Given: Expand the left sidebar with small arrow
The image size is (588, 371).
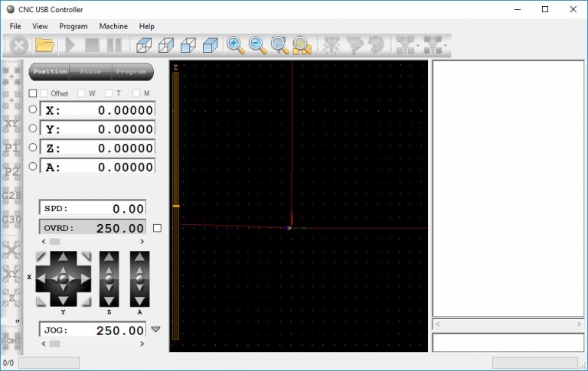Looking at the screenshot, I should coord(18,321).
